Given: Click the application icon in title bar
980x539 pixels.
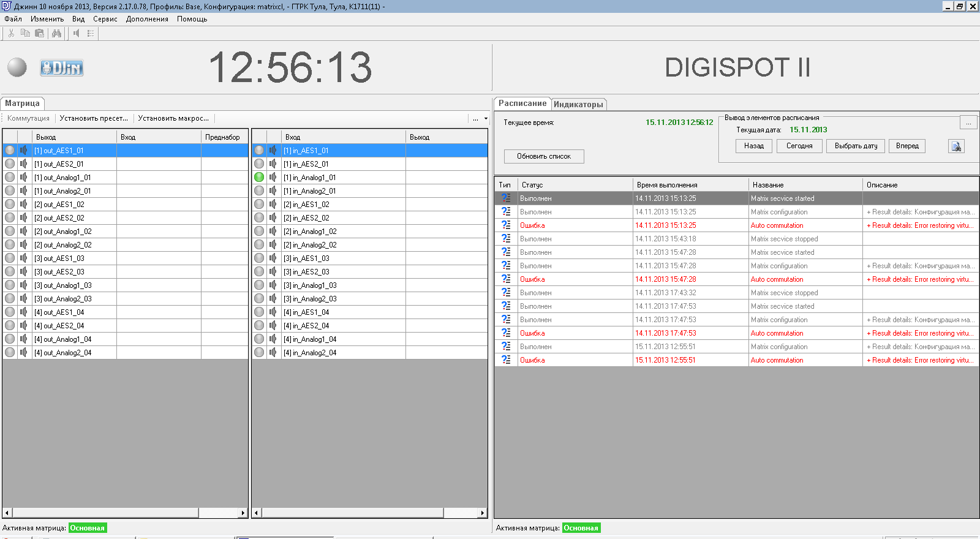Looking at the screenshot, I should pos(6,6).
